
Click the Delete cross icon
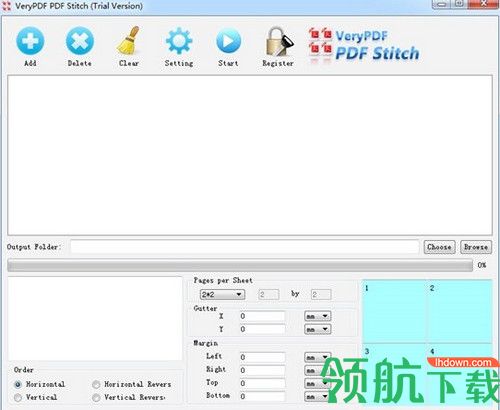80,41
